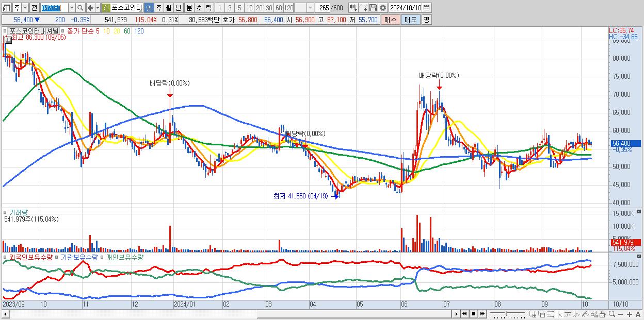Image resolution: width=644 pixels, height=320 pixels.
Task: Click the trend lines tool icon
Action: [x=585, y=314]
